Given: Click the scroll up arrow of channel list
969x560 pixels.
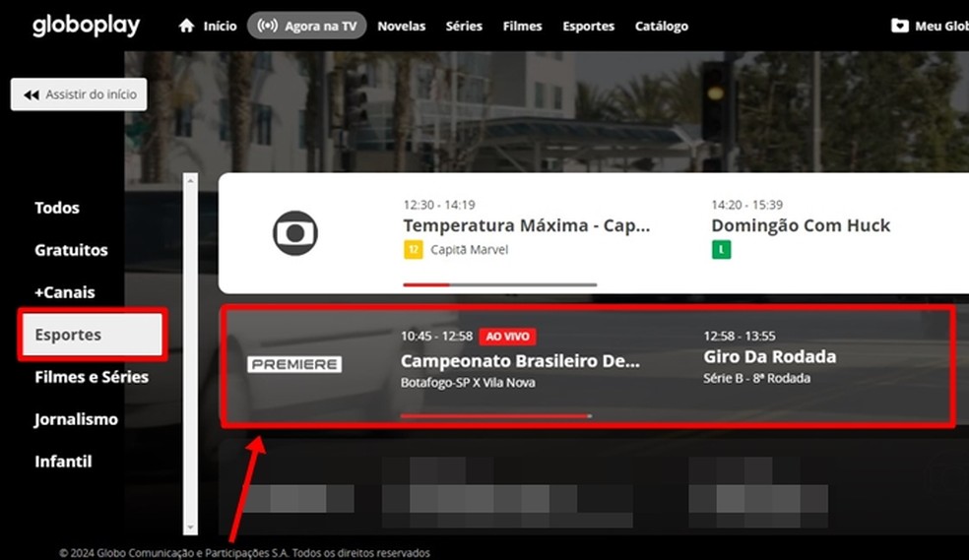Looking at the screenshot, I should [190, 180].
